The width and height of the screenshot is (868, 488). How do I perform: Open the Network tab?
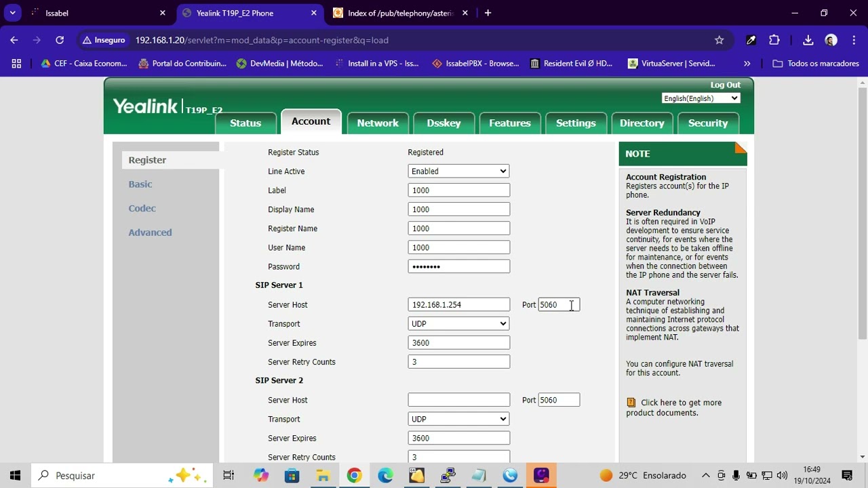[378, 123]
